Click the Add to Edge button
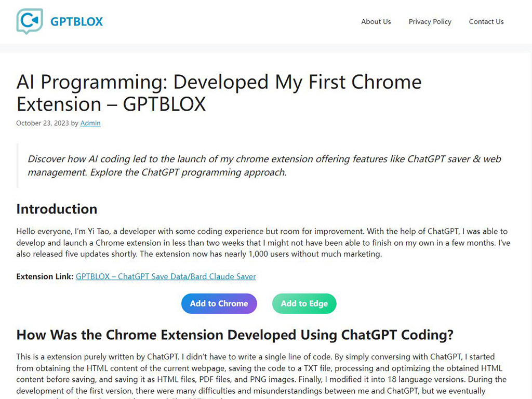This screenshot has width=532, height=399. coord(304,303)
